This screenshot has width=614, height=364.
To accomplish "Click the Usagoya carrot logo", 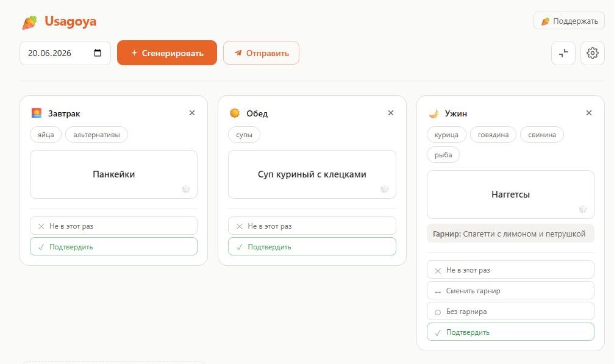I will [29, 23].
